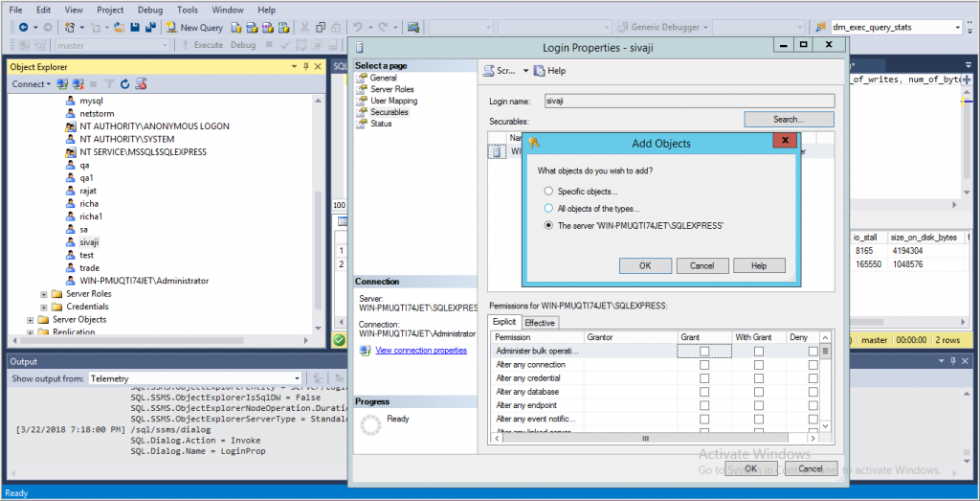Click the Script icon in Login Properties

click(490, 71)
